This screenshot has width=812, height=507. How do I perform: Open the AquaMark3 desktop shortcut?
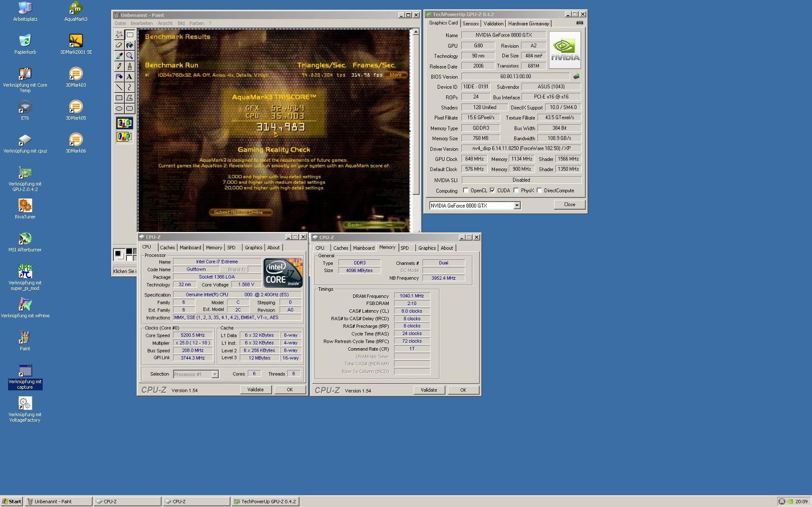[x=76, y=12]
